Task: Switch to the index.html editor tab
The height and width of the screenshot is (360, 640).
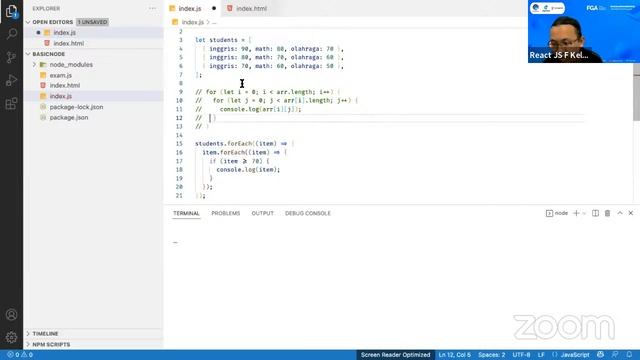Action: click(x=247, y=8)
